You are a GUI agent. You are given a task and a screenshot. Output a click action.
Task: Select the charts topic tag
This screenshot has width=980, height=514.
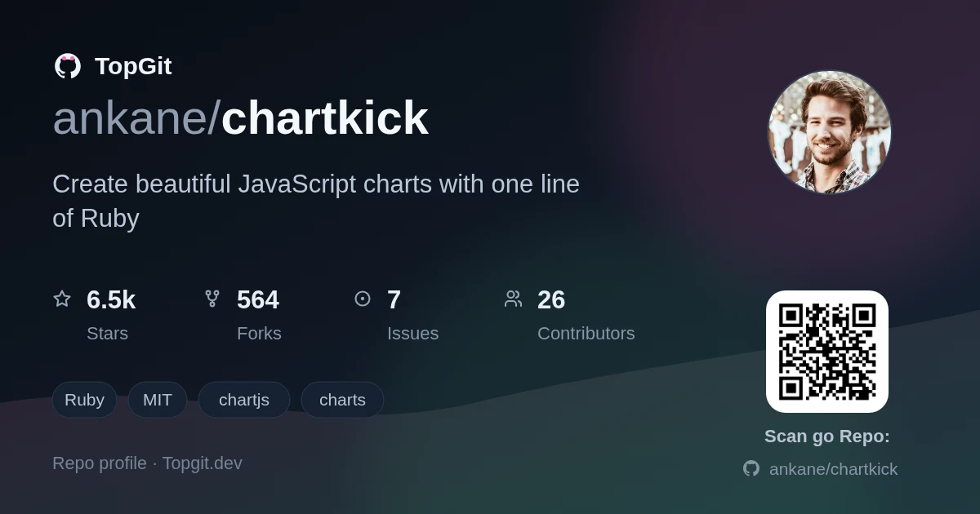click(342, 400)
